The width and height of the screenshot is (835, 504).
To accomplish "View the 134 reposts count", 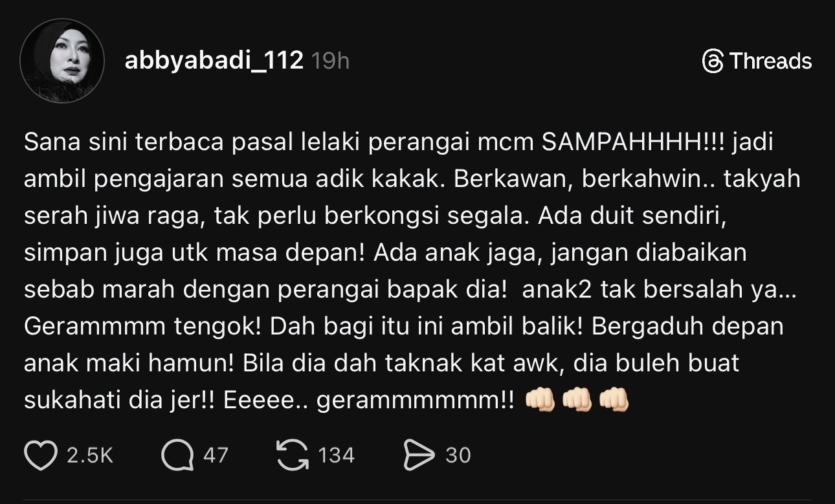I will tap(337, 455).
